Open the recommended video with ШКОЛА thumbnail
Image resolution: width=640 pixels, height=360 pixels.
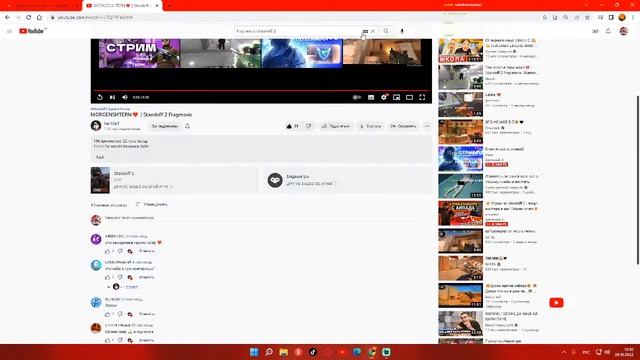pyautogui.click(x=461, y=51)
